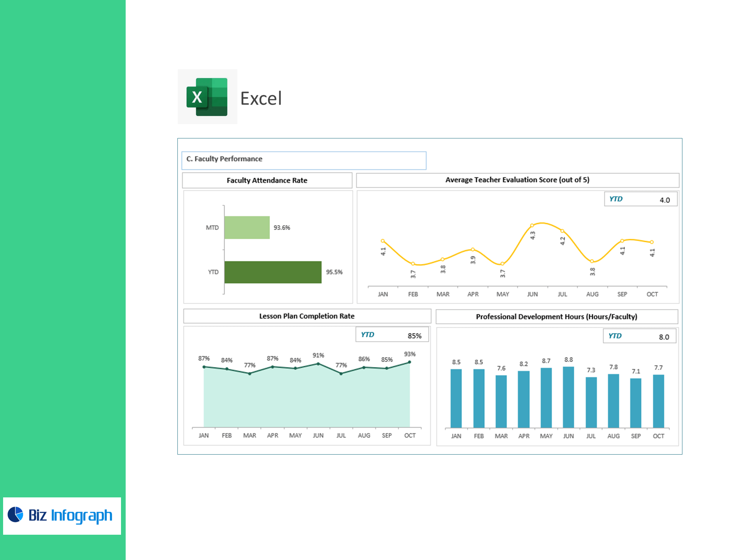Screen dimensions: 747x560
Task: Click the MAR 77% lesson plan marker
Action: click(x=250, y=373)
